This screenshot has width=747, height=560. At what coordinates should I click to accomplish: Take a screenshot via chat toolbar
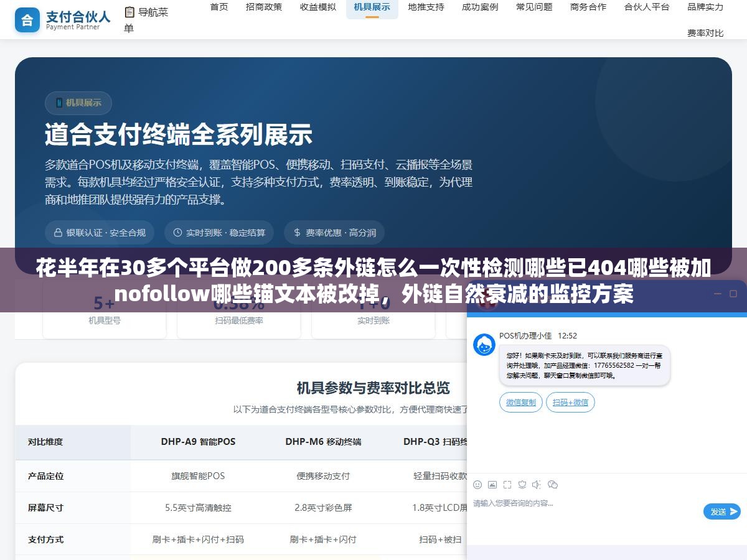[507, 485]
